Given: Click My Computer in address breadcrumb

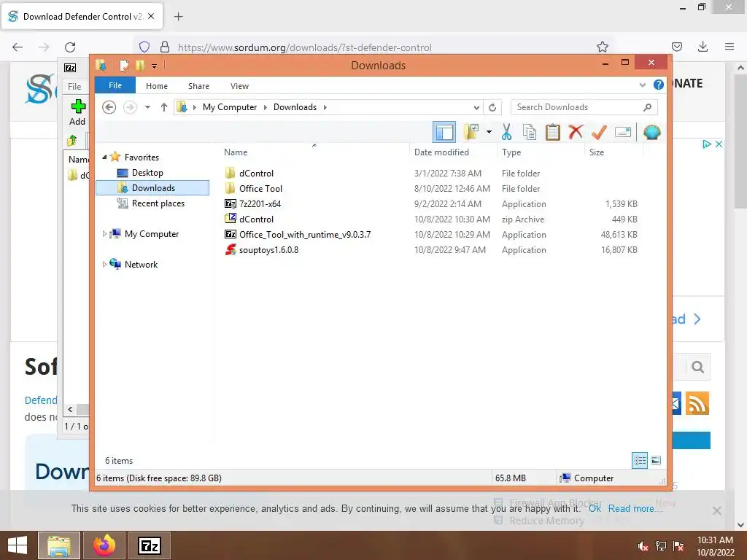Looking at the screenshot, I should pos(230,107).
